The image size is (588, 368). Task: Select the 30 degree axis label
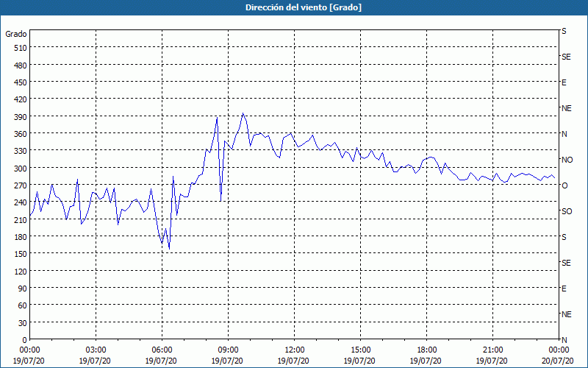point(22,323)
